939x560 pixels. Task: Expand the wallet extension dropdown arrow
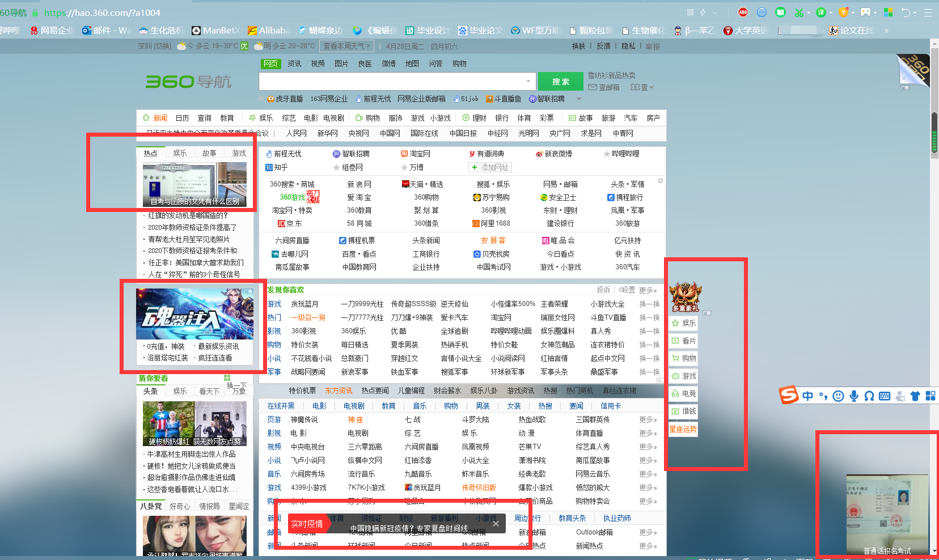853,12
